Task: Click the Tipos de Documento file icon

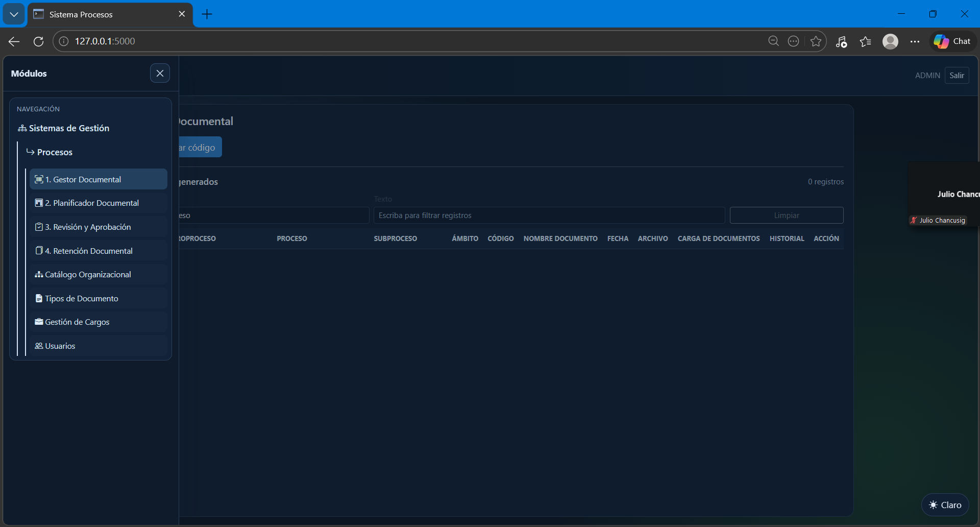Action: [x=39, y=298]
